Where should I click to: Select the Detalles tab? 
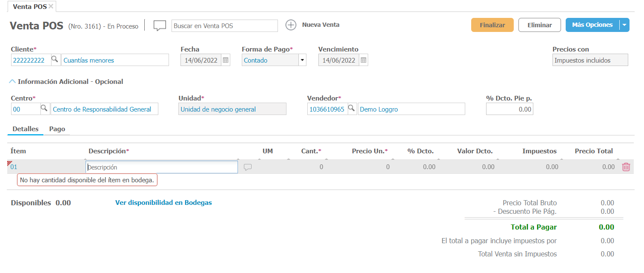[x=26, y=129]
